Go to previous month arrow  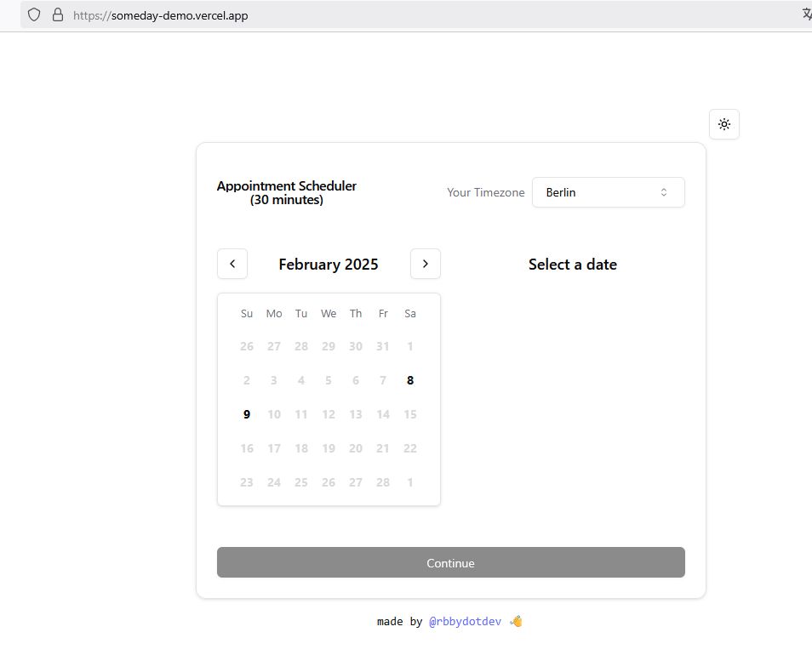232,264
